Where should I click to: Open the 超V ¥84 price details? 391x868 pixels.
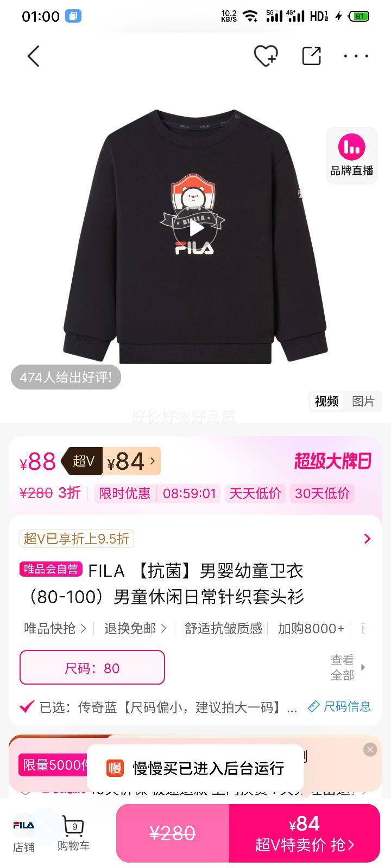click(110, 462)
